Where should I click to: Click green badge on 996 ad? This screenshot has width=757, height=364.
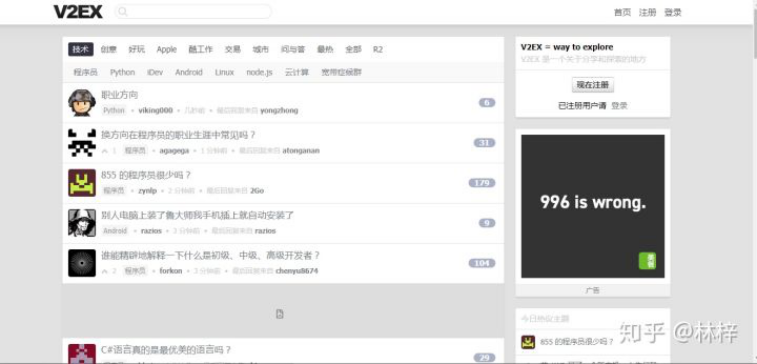(647, 261)
